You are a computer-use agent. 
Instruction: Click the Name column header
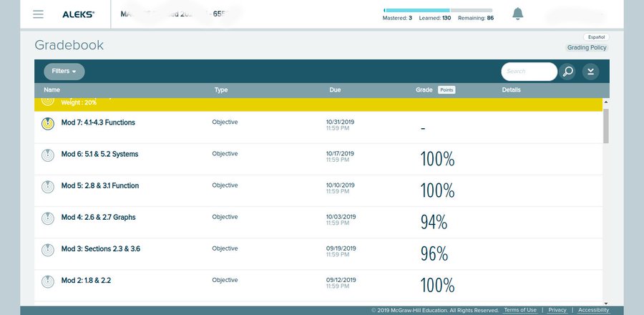tap(52, 90)
